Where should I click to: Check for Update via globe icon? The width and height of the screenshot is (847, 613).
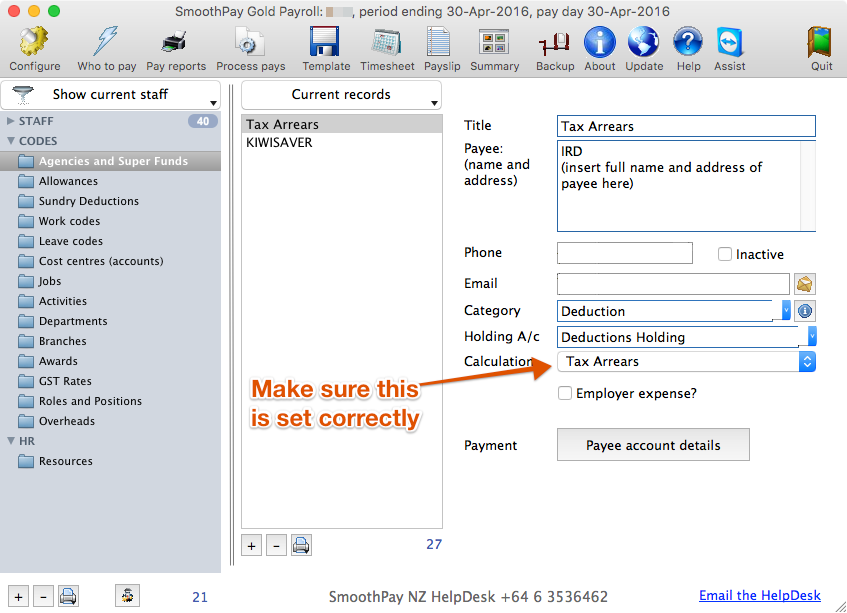[644, 49]
